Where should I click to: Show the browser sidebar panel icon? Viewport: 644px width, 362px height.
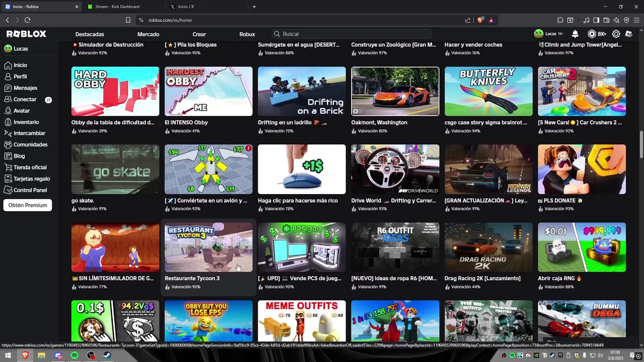[596, 20]
